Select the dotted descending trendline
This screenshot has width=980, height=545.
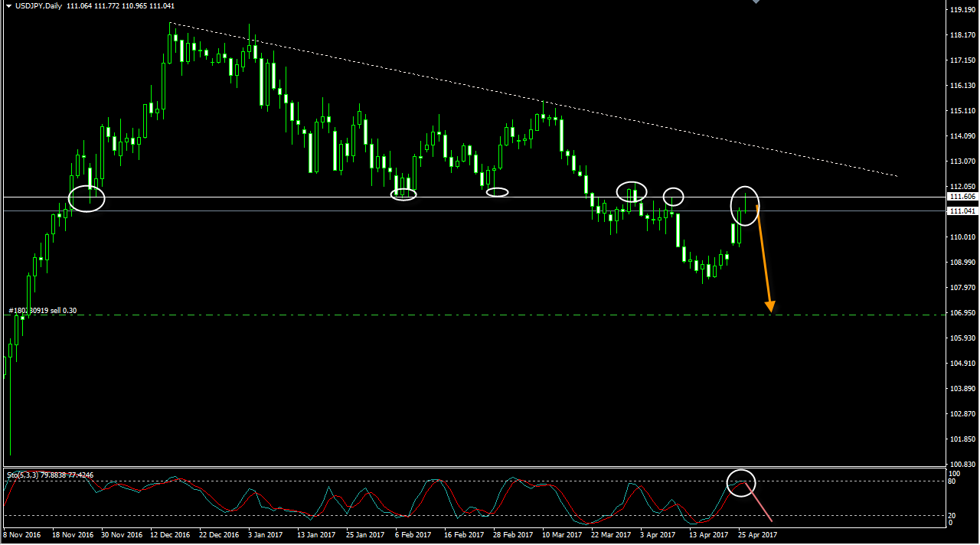coord(536,99)
